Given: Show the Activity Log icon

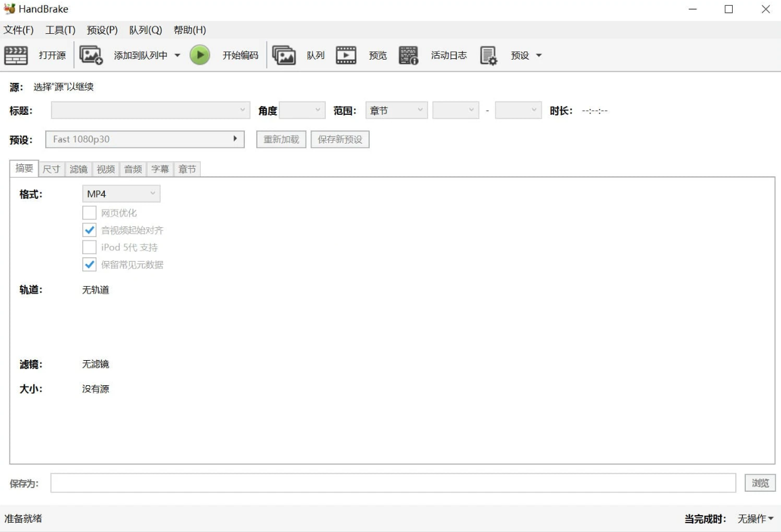Looking at the screenshot, I should tap(409, 55).
